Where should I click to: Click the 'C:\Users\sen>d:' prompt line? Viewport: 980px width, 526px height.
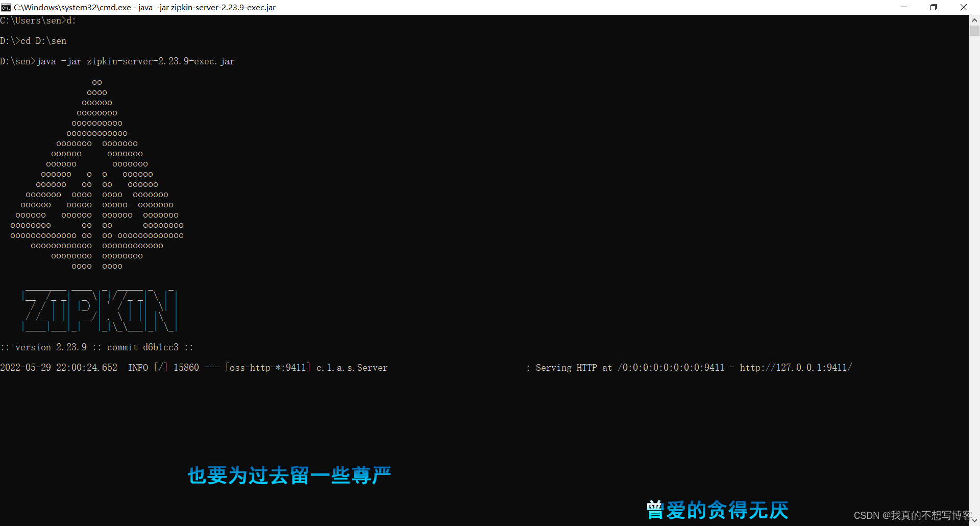pyautogui.click(x=38, y=20)
